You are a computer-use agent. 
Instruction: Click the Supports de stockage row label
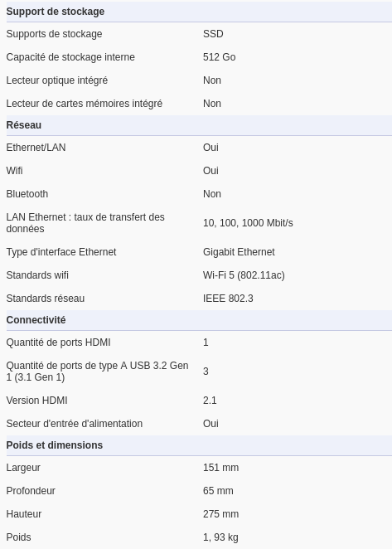(x=54, y=34)
